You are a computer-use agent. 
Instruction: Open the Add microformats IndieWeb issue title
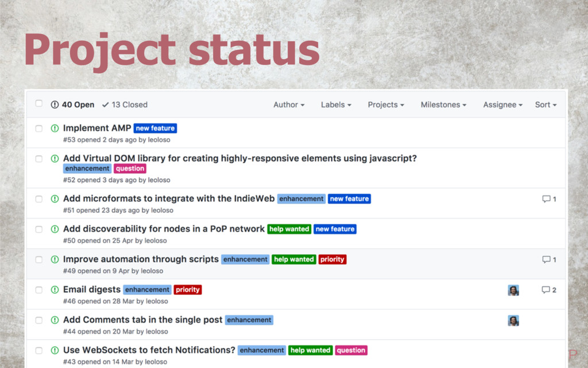[169, 198]
